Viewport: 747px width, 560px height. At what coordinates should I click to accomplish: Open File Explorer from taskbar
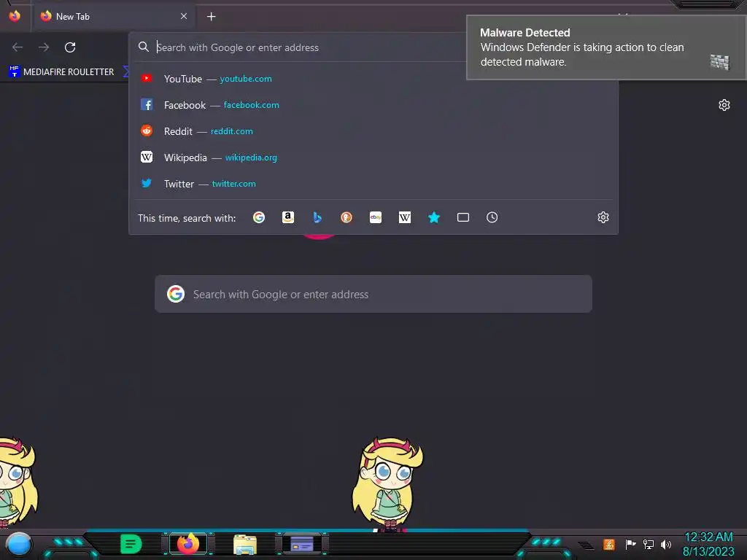click(x=245, y=544)
